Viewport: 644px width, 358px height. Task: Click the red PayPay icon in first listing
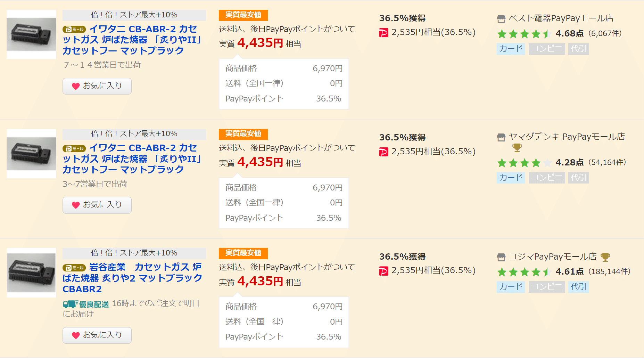tap(383, 33)
